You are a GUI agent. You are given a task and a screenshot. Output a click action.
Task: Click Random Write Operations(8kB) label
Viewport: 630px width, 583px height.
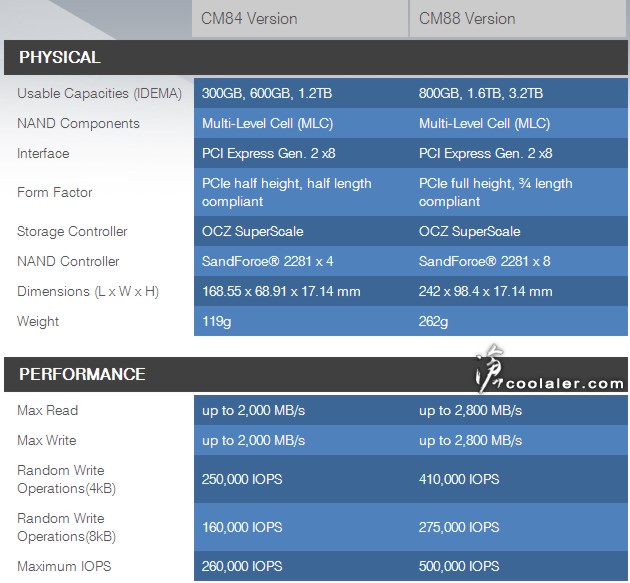click(x=66, y=527)
